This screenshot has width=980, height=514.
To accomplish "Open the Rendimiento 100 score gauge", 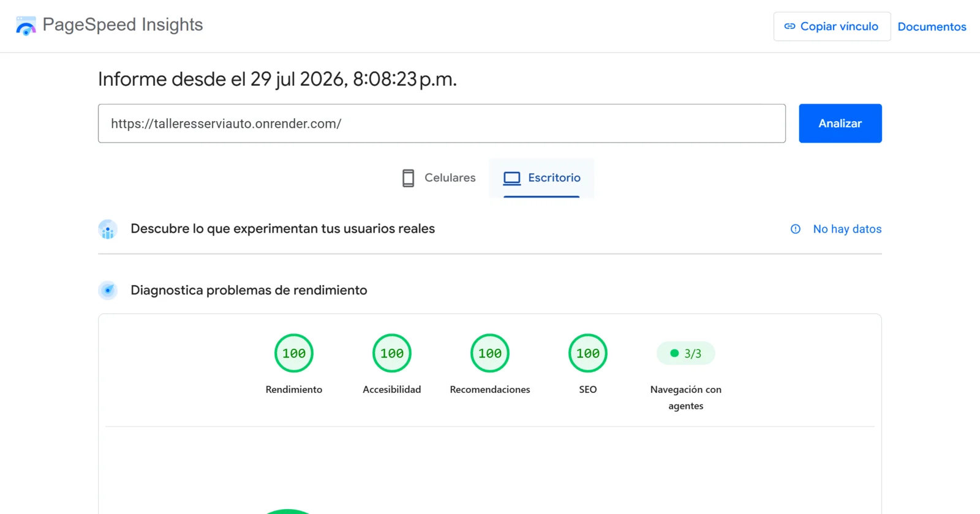I will click(294, 353).
